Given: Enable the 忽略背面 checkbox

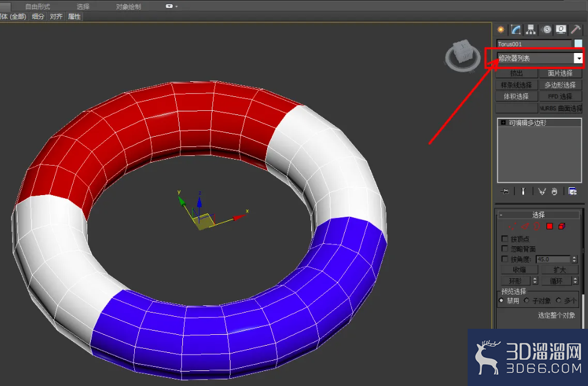Looking at the screenshot, I should click(x=505, y=249).
